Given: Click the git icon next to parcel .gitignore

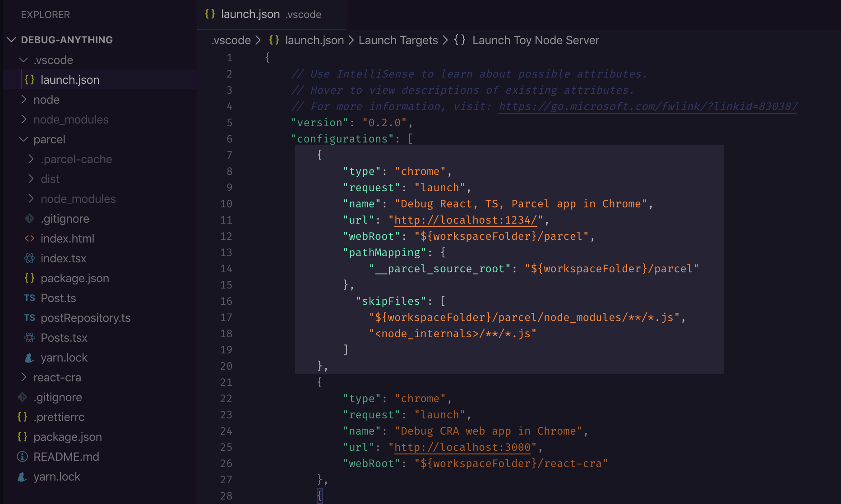Looking at the screenshot, I should coord(30,219).
